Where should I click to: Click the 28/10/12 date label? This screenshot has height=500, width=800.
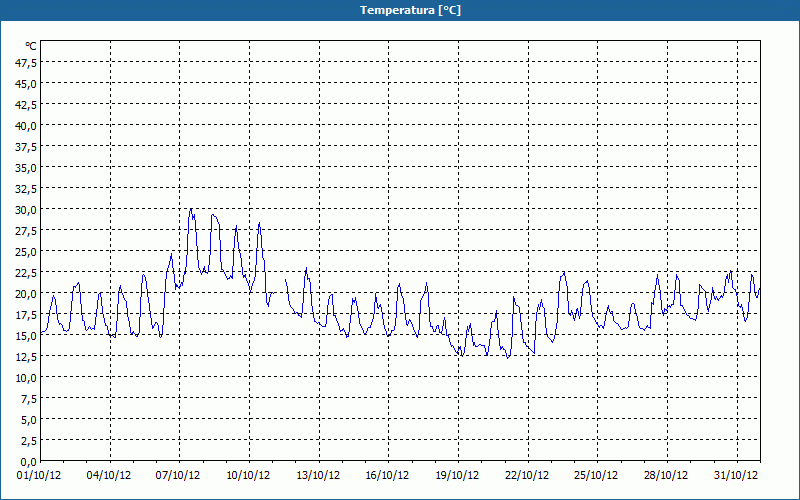(666, 476)
